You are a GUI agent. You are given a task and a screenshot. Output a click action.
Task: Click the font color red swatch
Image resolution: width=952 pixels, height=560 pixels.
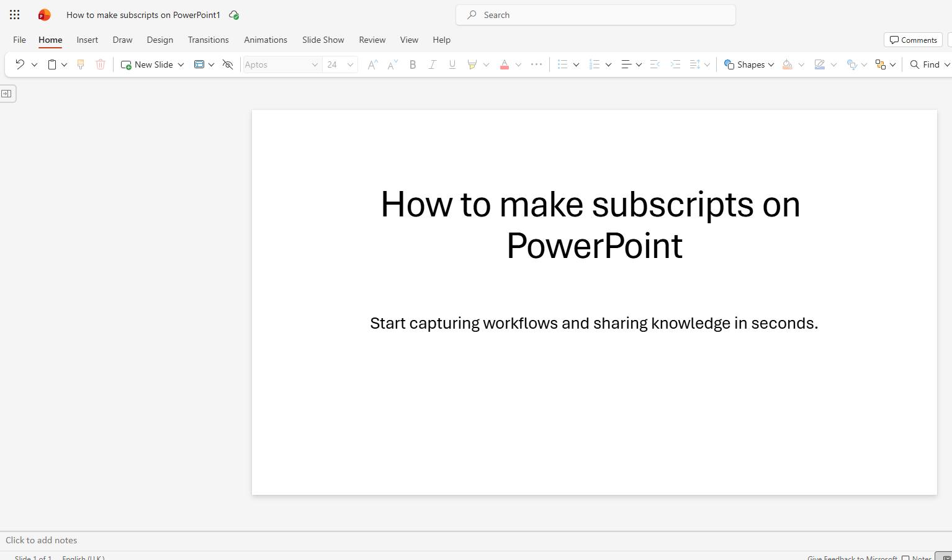[x=504, y=64]
